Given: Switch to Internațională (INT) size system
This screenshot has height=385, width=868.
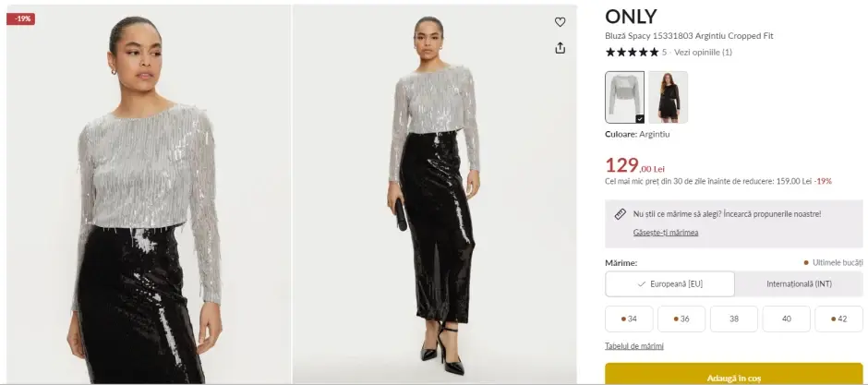Looking at the screenshot, I should click(799, 283).
